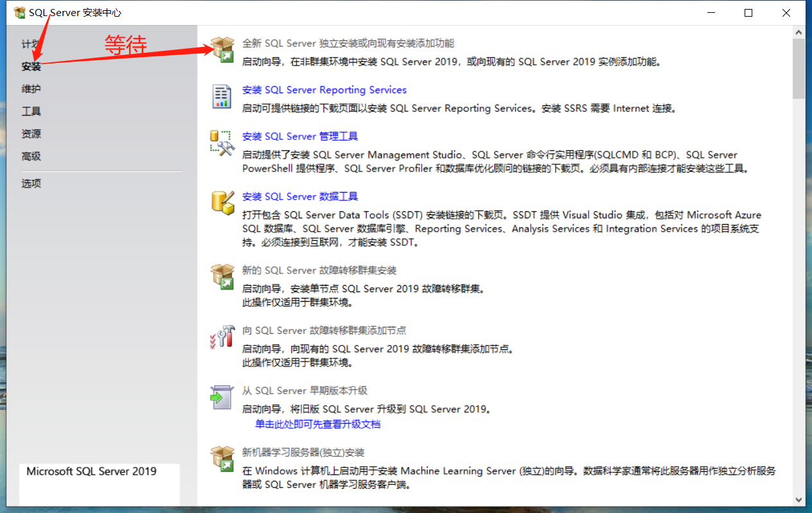This screenshot has height=513, width=812.
Task: Click text 启动向导，安装单节点 SQL Server 2019 故障转移群集
Action: 363,289
